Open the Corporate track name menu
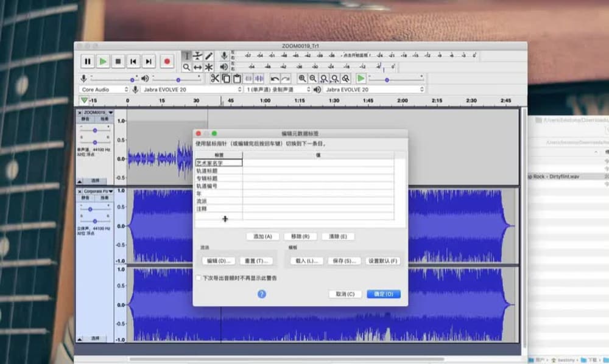The width and height of the screenshot is (609, 364). point(99,191)
